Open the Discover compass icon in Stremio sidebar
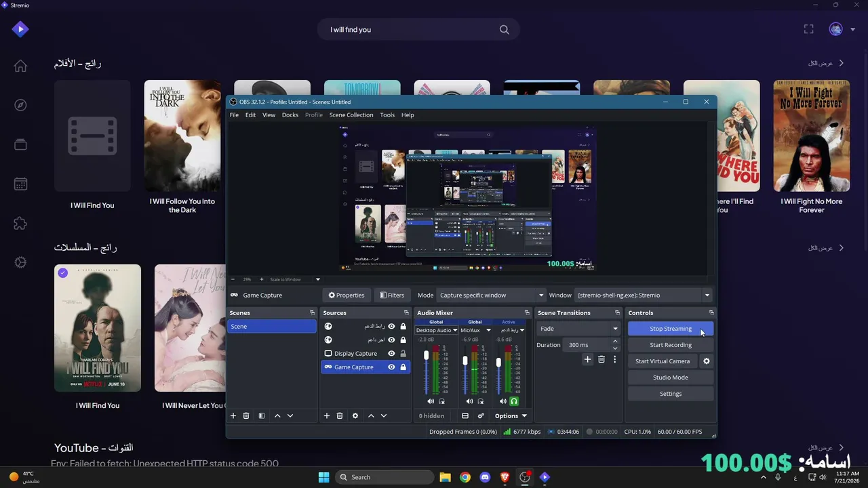Viewport: 868px width, 488px height. click(20, 105)
